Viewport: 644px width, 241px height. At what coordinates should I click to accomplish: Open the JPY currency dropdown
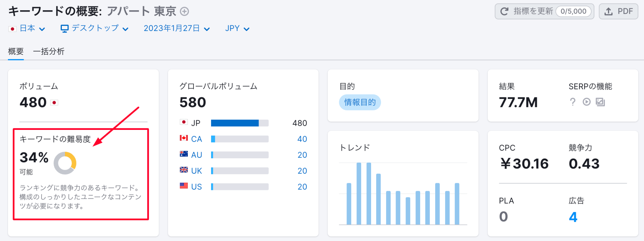[237, 29]
